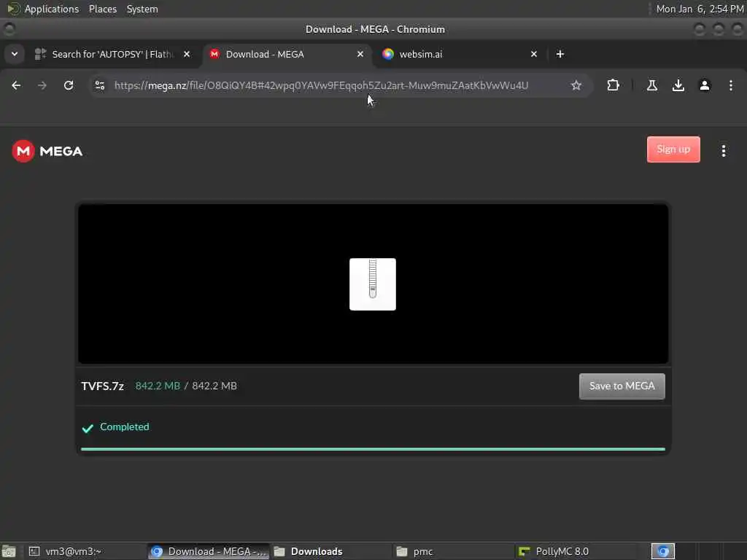Click show desktop icon in taskbar
Screen dimensions: 747x560
coord(9,551)
